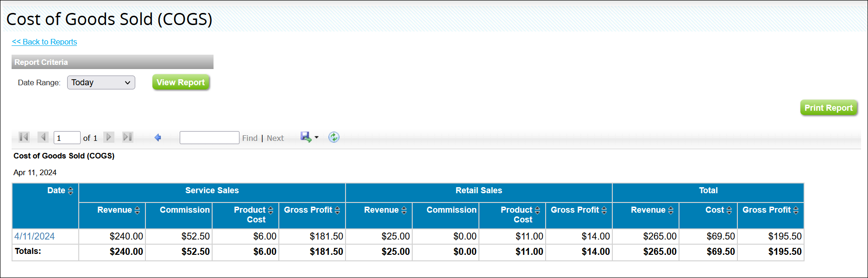
Task: Jump to last report page
Action: [x=127, y=137]
